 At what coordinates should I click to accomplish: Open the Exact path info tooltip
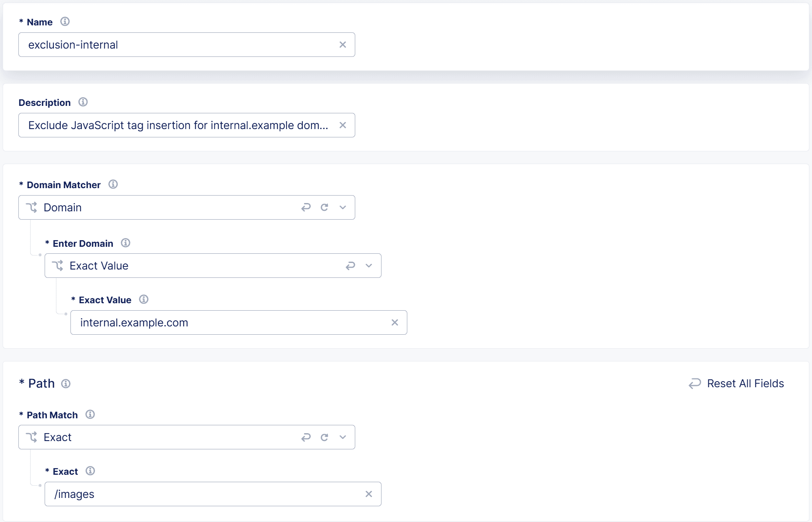click(x=91, y=471)
